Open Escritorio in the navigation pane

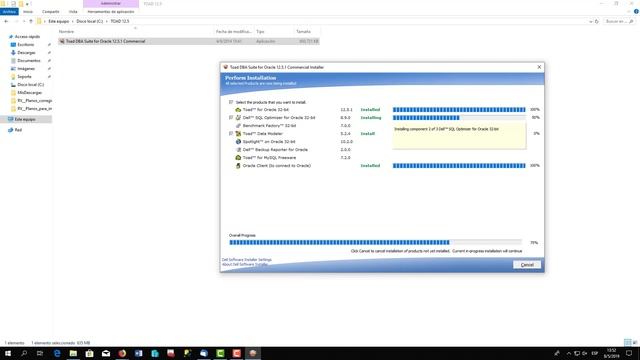(26, 44)
